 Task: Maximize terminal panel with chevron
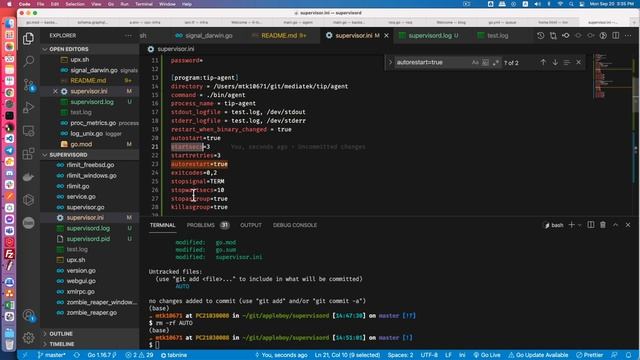(x=616, y=225)
